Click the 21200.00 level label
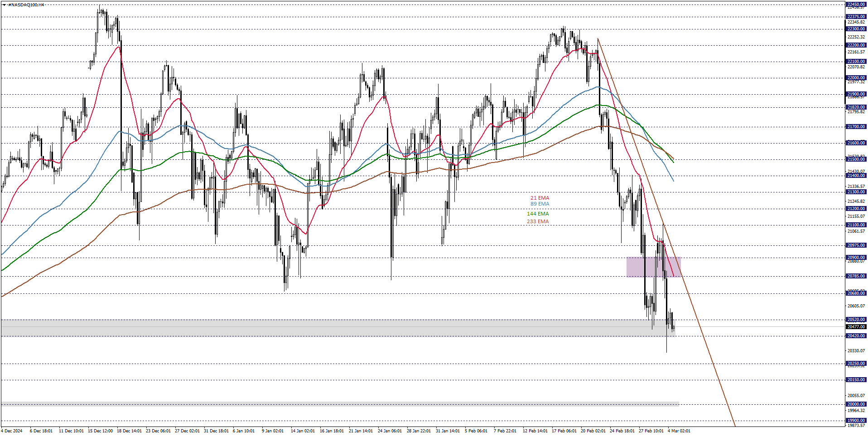868x436 pixels. (x=856, y=209)
